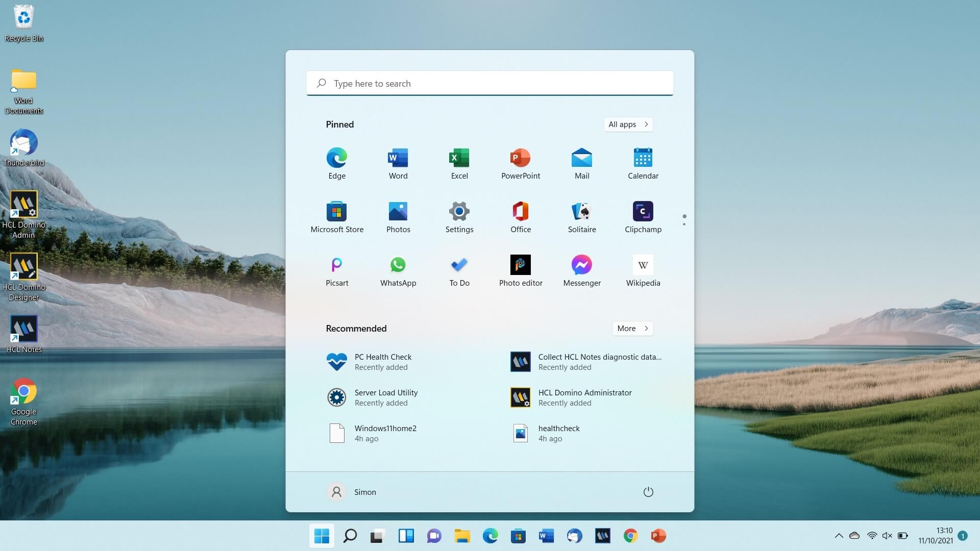Open the clock and date display

click(935, 536)
